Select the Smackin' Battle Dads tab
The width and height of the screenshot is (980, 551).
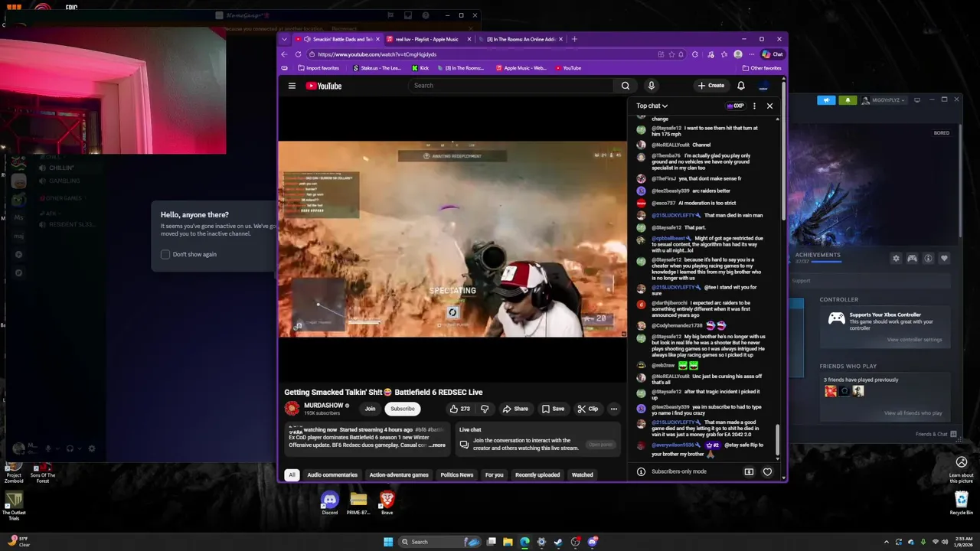338,39
